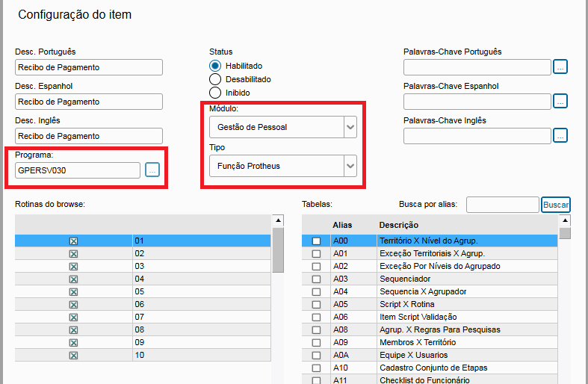Open lookup for Palavras-Chave Português

point(560,67)
